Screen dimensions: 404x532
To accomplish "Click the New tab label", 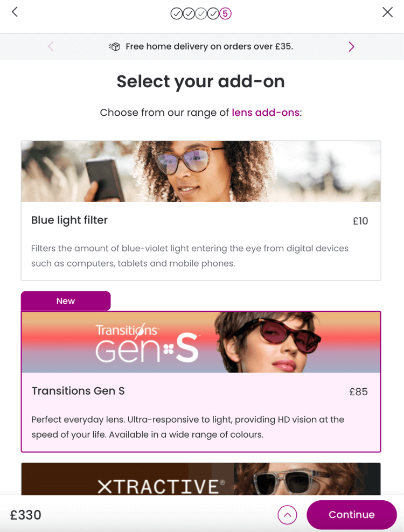I will click(x=66, y=301).
